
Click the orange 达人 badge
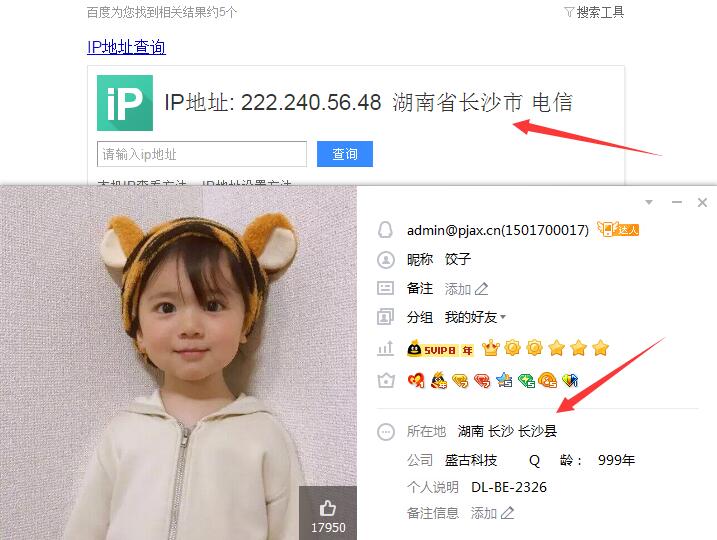[x=618, y=229]
